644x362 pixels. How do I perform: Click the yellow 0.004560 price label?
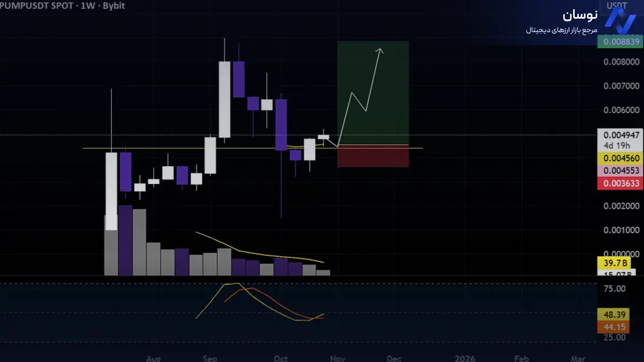click(620, 158)
